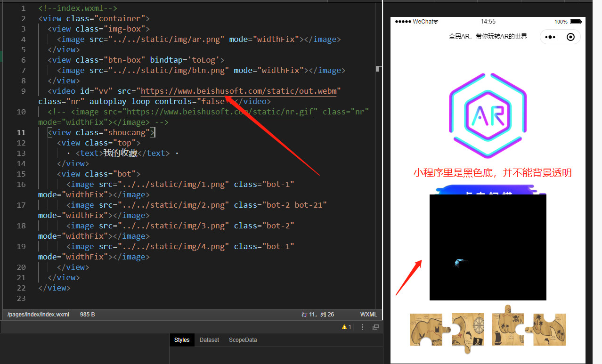The height and width of the screenshot is (364, 602).
Task: Click line number 11 in the gutter
Action: (21, 133)
